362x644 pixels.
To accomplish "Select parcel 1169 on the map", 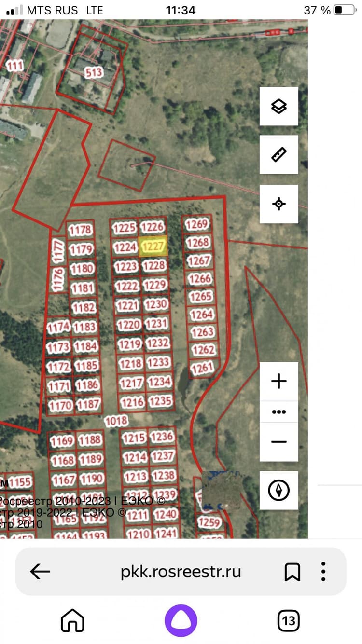I will coord(62,441).
